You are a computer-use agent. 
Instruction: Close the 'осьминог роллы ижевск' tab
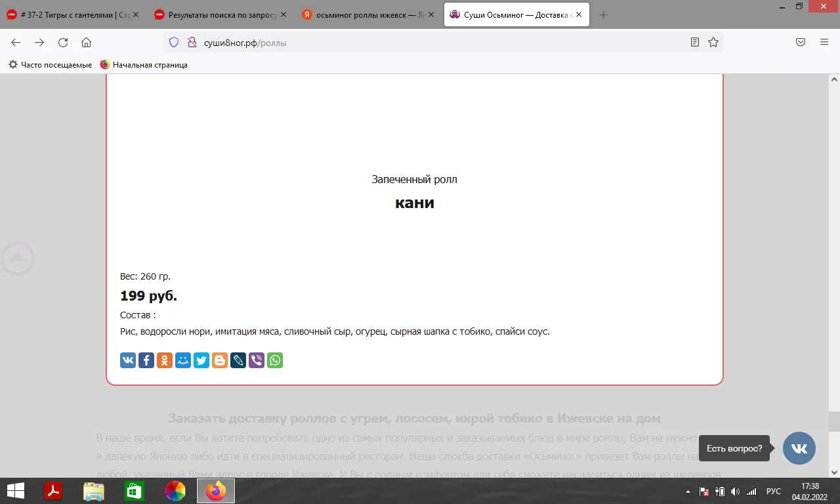click(431, 14)
